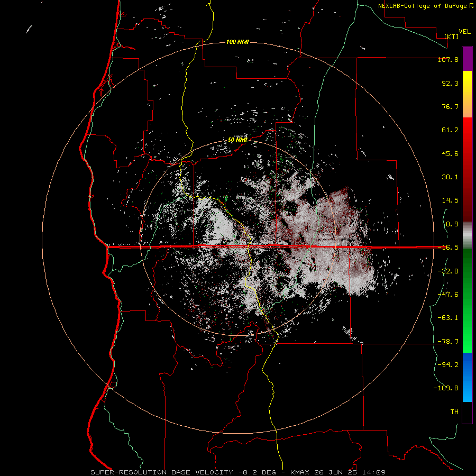
Task: Click the 45.6 velocity scale value
Action: coord(450,153)
